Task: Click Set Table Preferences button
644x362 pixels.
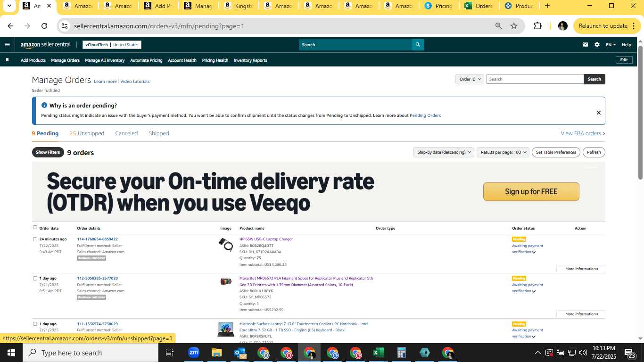Action: [556, 152]
